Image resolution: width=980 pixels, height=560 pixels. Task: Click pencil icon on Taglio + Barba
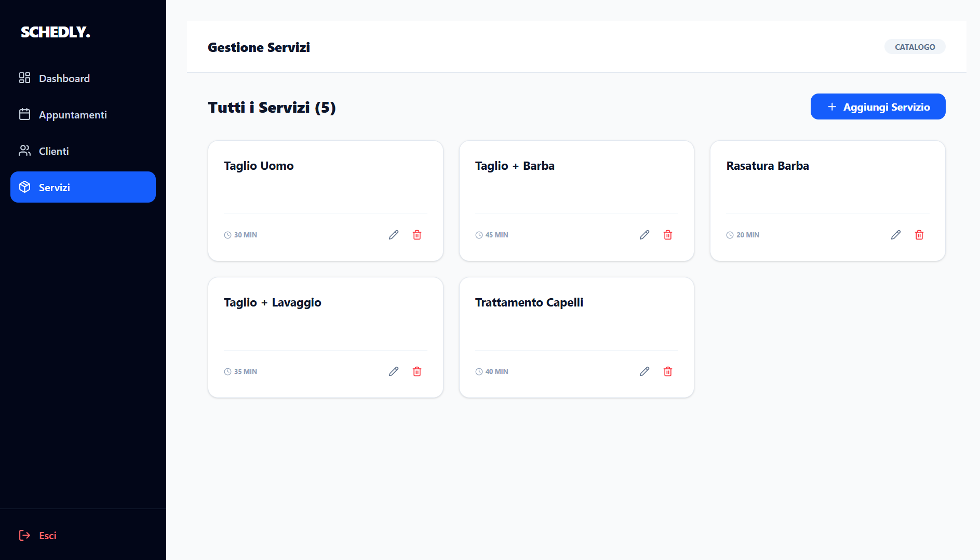pos(645,235)
